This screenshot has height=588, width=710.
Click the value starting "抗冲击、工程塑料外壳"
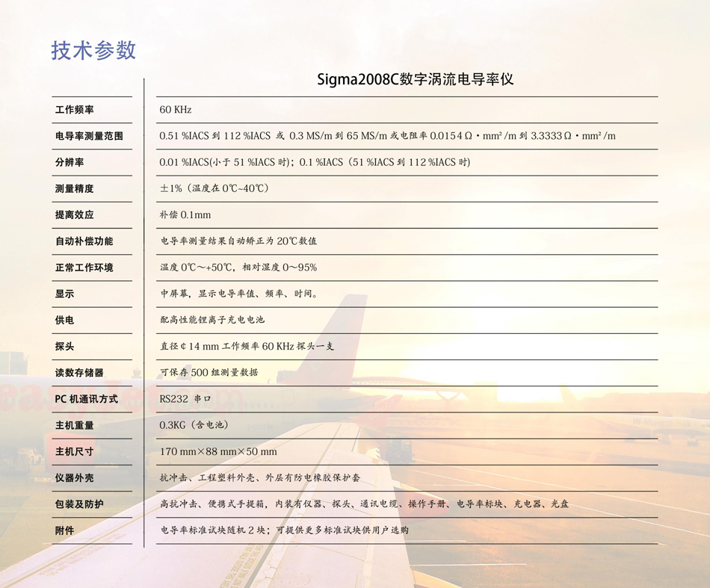click(x=260, y=477)
